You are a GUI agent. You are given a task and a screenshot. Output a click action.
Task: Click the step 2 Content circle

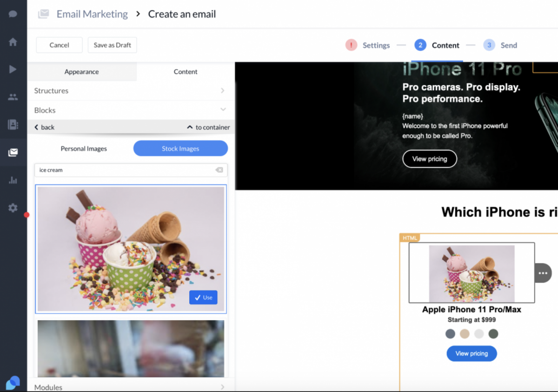pyautogui.click(x=420, y=45)
